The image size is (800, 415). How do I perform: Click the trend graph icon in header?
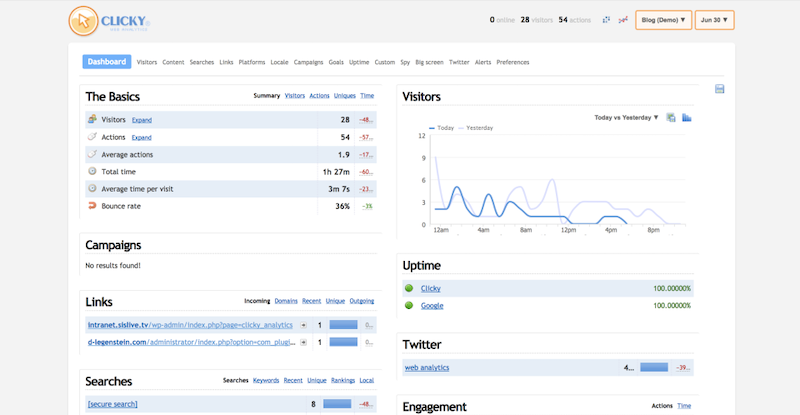click(623, 20)
